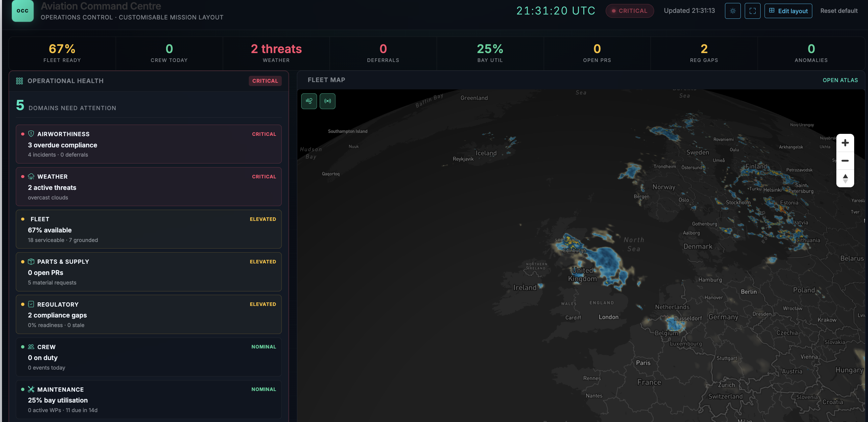The height and width of the screenshot is (422, 868).
Task: Toggle light/dark theme sun icon
Action: [733, 11]
